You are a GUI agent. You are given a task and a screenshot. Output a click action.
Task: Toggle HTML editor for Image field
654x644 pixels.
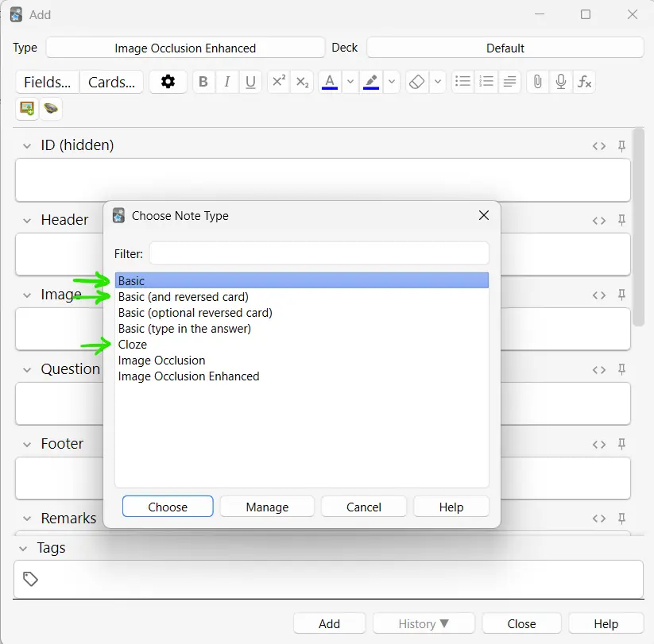click(599, 295)
